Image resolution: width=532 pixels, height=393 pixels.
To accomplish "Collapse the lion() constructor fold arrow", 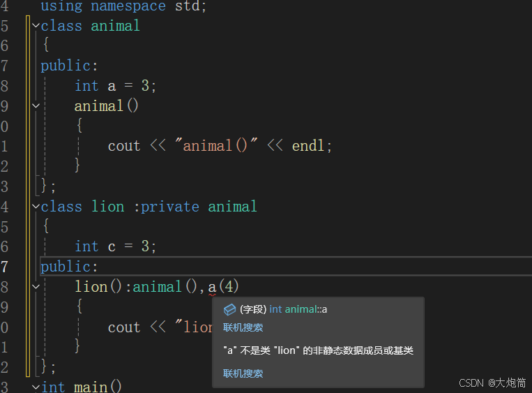I will [36, 287].
